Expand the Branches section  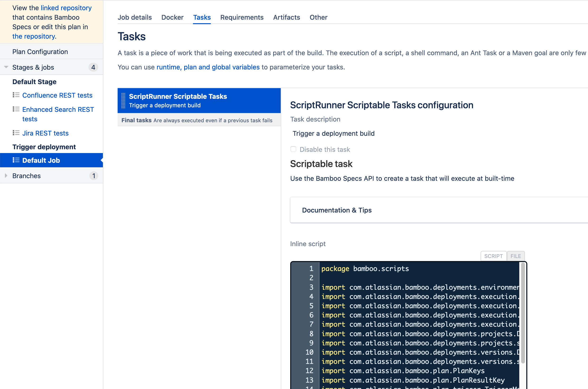[x=6, y=176]
